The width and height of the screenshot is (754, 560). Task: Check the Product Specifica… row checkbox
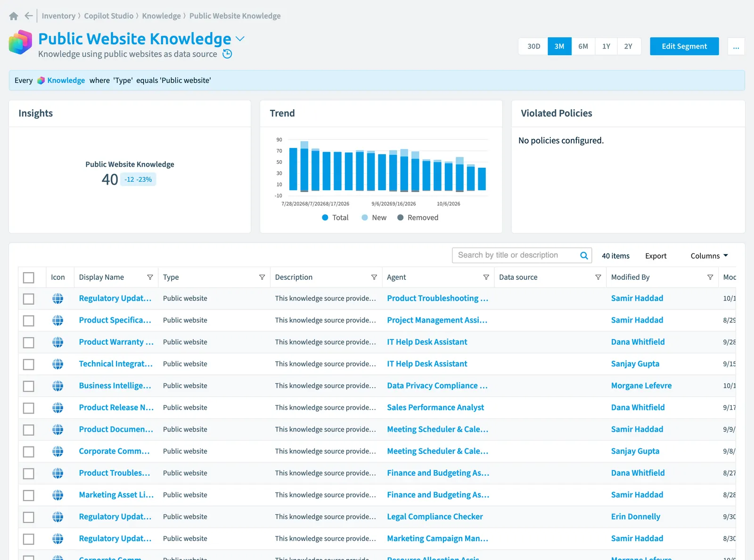coord(29,321)
